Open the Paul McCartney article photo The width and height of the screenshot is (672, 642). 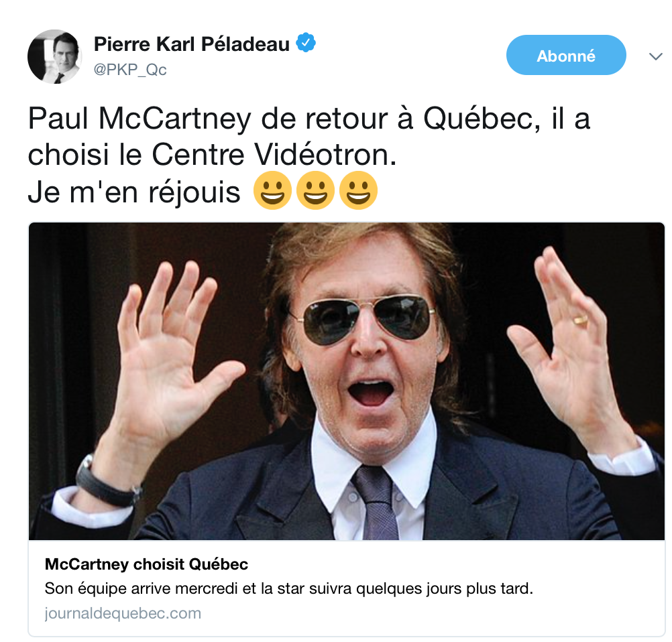pos(347,381)
